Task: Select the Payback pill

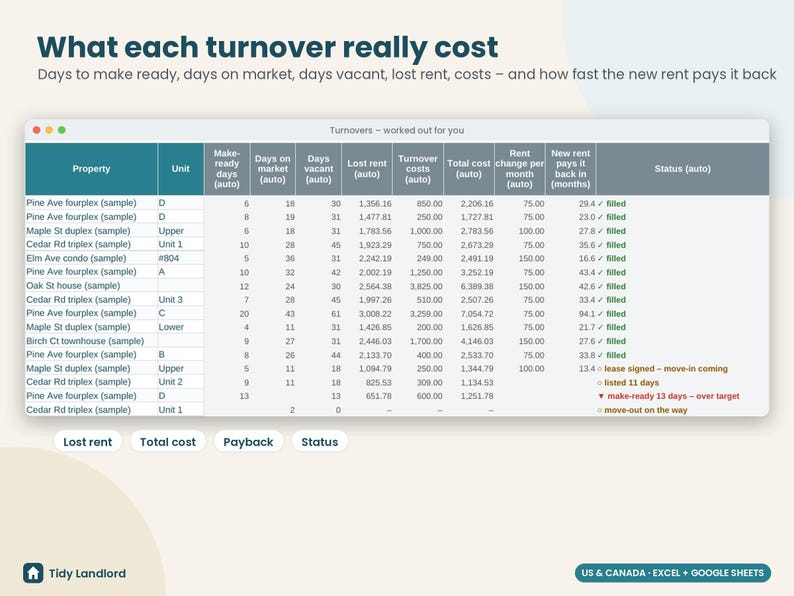Action: 248,442
